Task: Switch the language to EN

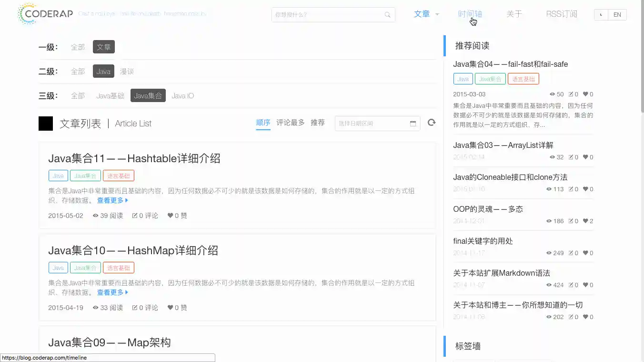Action: [x=617, y=15]
